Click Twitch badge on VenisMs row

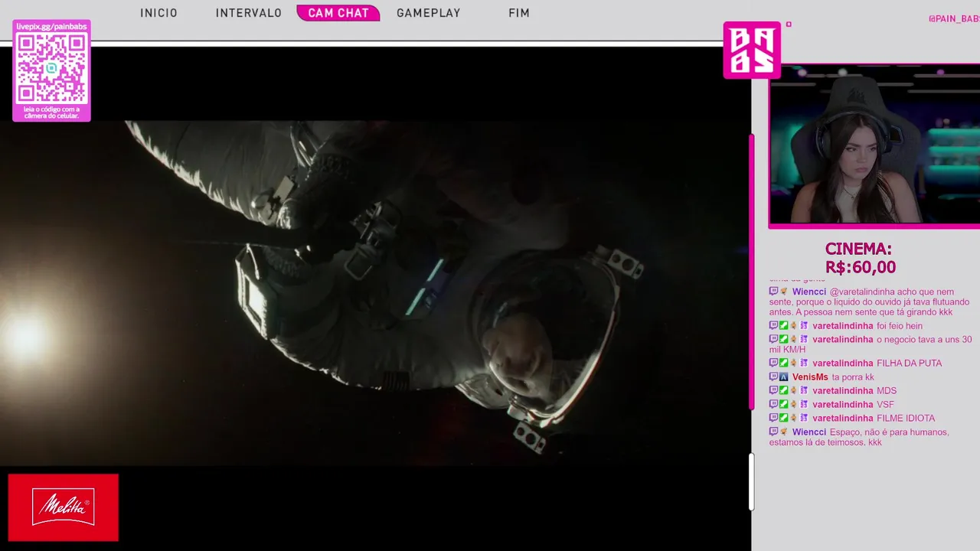[773, 377]
